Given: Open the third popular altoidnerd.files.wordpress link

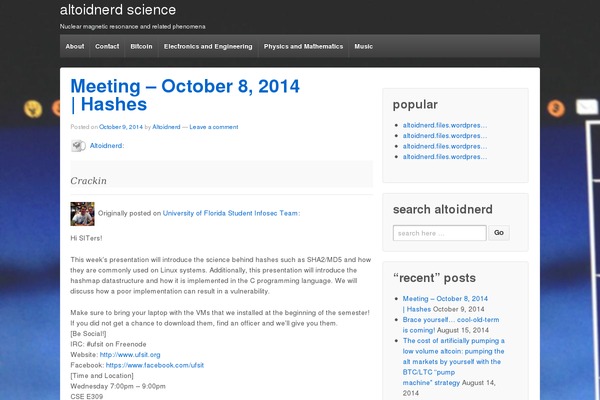Looking at the screenshot, I should click(445, 146).
